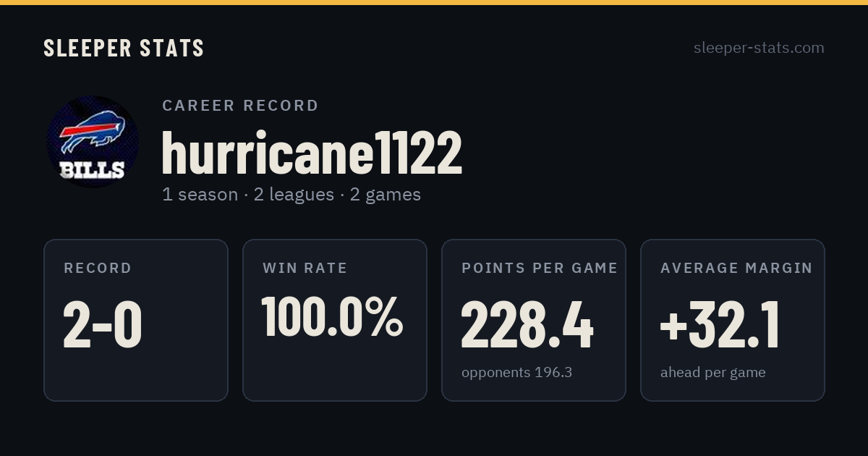Open the RECORD stat card
This screenshot has height=456, width=868.
click(x=136, y=320)
